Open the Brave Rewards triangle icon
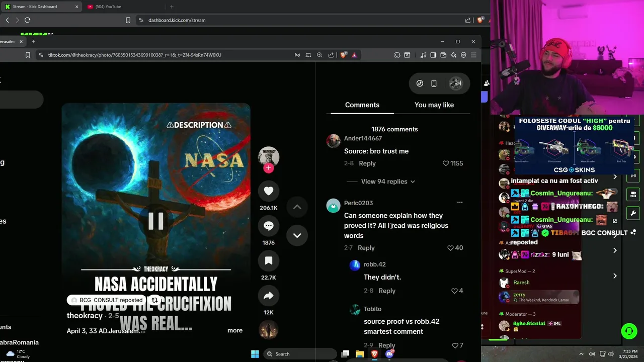644x362 pixels. (354, 55)
